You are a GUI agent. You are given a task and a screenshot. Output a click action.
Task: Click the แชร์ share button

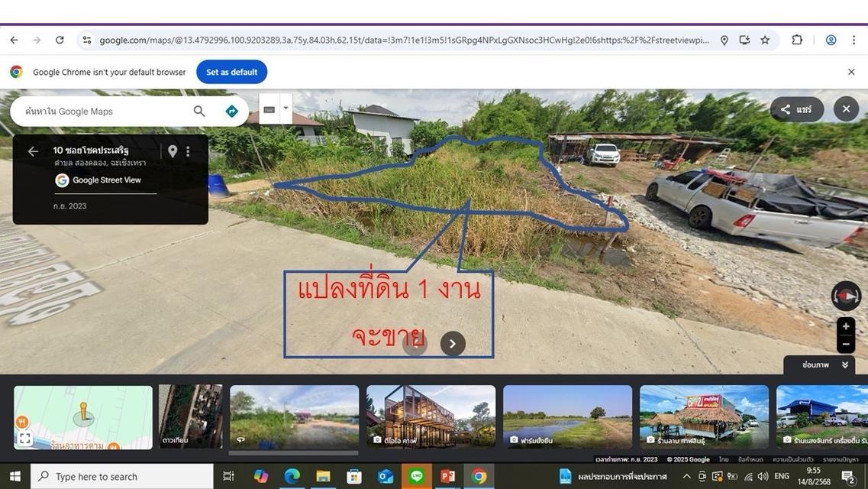click(797, 108)
